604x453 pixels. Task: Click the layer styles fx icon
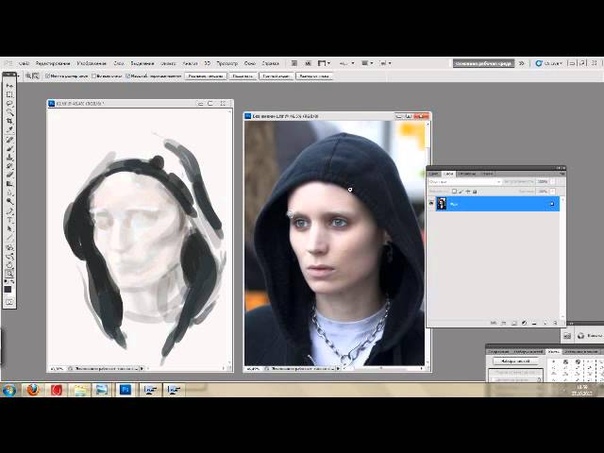point(504,323)
